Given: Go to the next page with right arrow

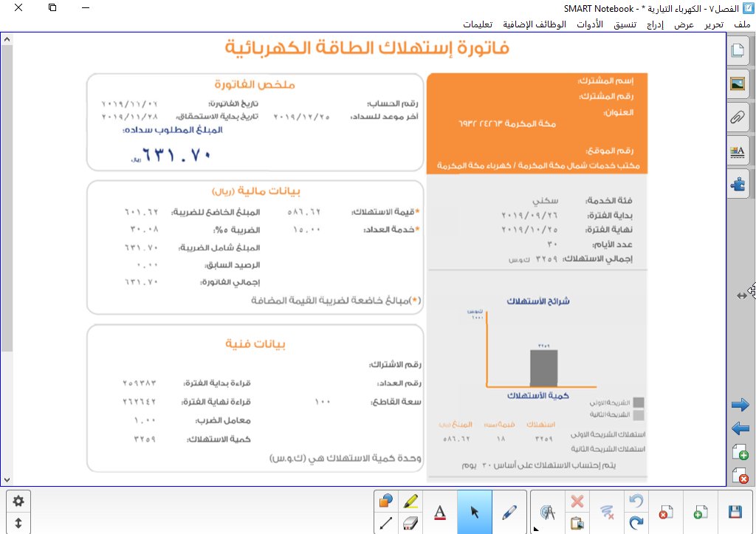Looking at the screenshot, I should pyautogui.click(x=740, y=405).
